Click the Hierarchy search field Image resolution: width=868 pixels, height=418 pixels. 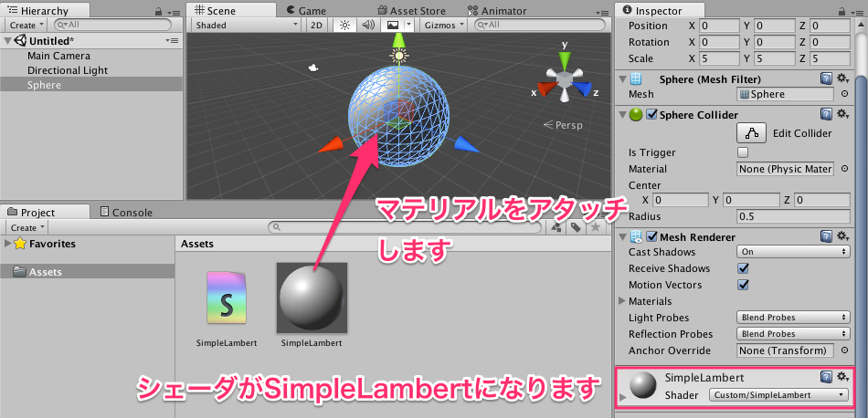(x=113, y=25)
